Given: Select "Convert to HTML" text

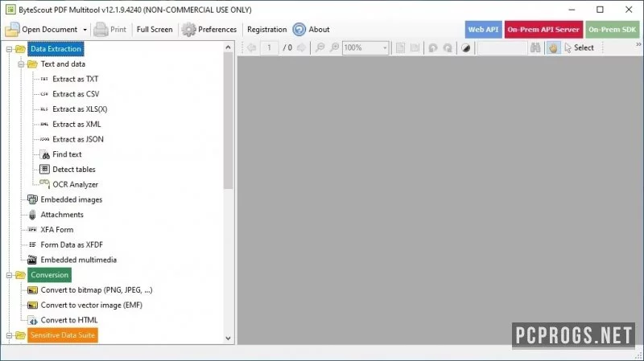Looking at the screenshot, I should (69, 320).
